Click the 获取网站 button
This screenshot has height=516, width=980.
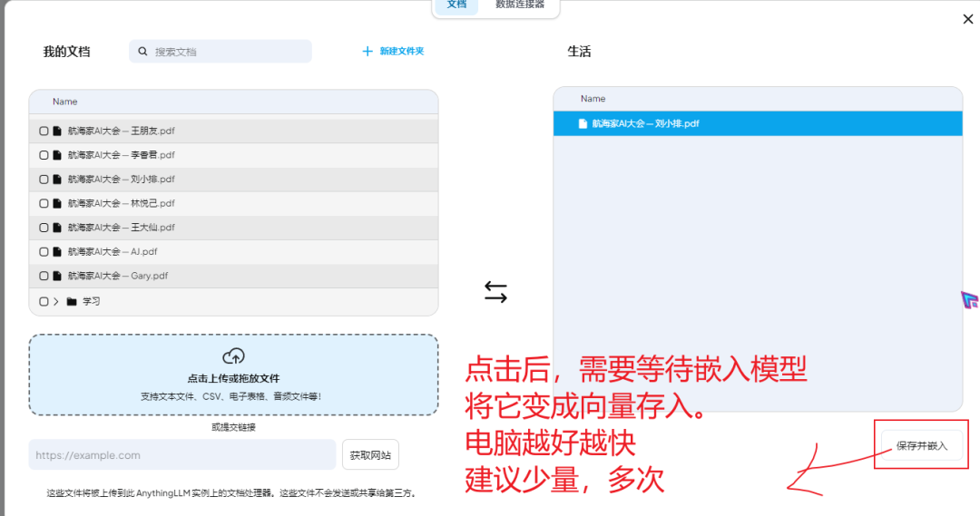point(370,454)
